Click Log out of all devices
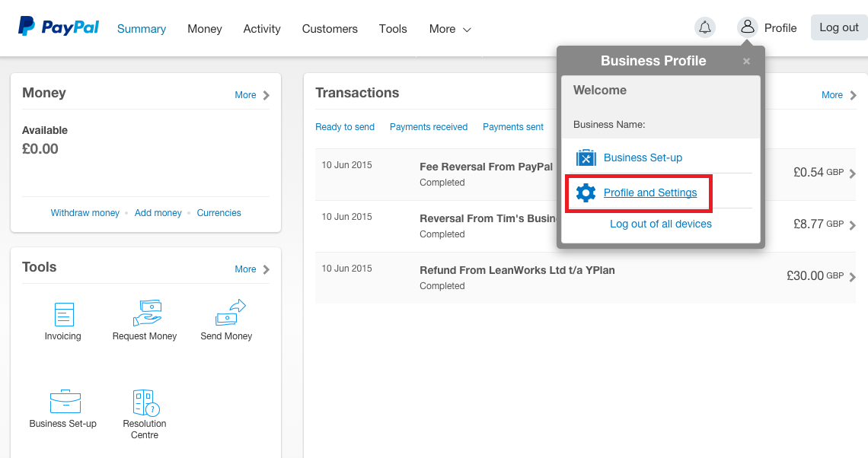Screen dimensions: 868x458 coord(660,224)
